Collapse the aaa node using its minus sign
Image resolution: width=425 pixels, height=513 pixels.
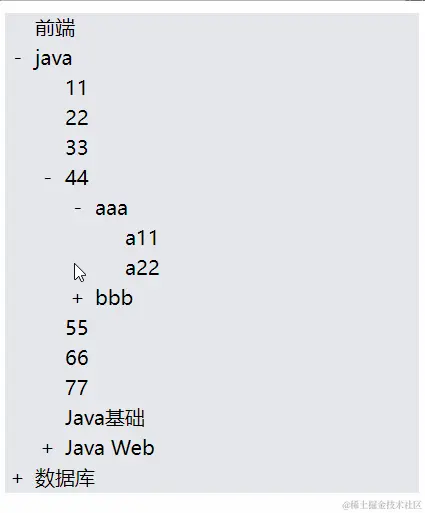78,209
